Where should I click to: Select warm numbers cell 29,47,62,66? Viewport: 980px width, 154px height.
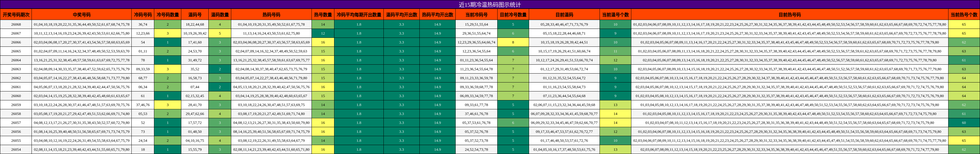(195, 113)
